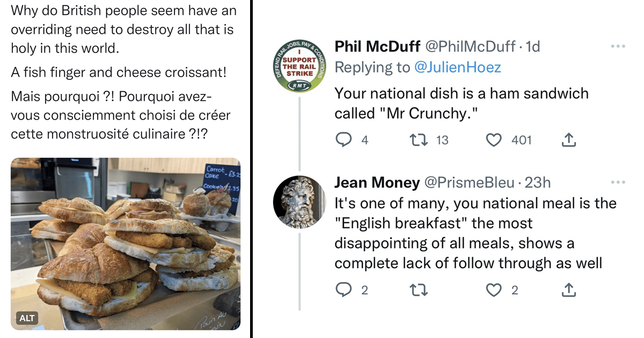Open Phil McDuff's profile name
The image size is (644, 338).
pyautogui.click(x=377, y=47)
